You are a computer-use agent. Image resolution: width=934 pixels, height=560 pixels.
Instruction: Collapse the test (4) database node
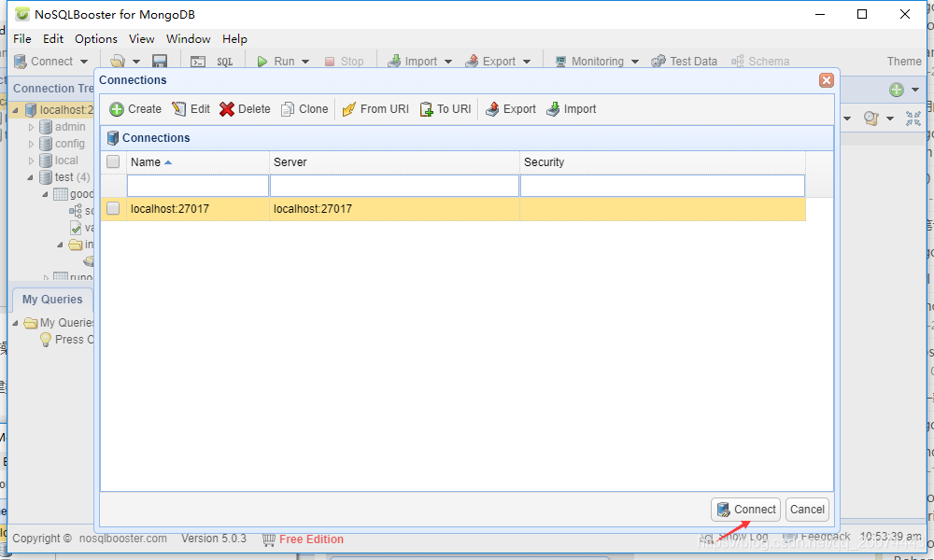[x=31, y=177]
